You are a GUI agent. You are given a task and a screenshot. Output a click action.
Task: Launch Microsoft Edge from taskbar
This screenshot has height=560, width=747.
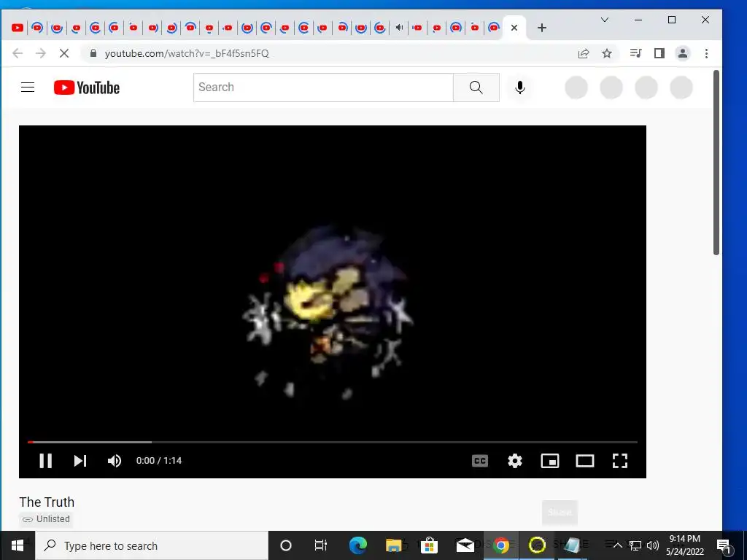tap(357, 545)
